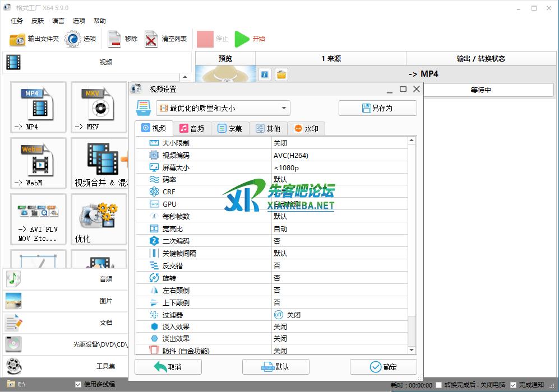The image size is (559, 392).
Task: Select the WebM conversion format icon
Action: (x=38, y=164)
